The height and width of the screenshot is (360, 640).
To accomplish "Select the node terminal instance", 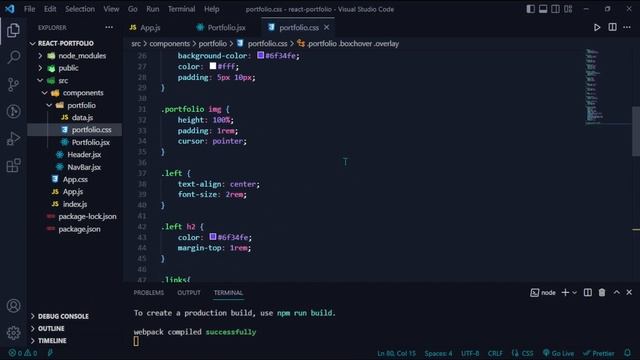I will click(543, 292).
